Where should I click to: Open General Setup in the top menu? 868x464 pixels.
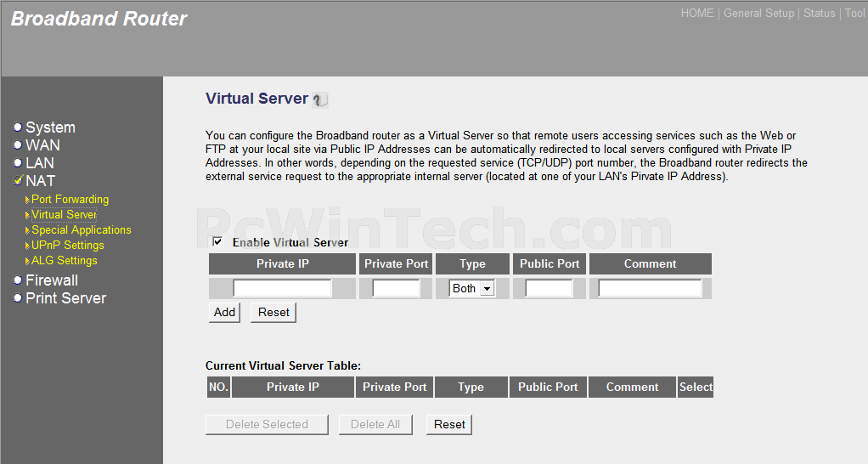pos(758,14)
